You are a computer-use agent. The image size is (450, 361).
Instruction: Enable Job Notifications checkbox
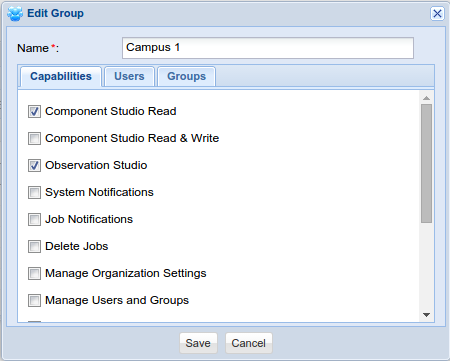click(34, 219)
